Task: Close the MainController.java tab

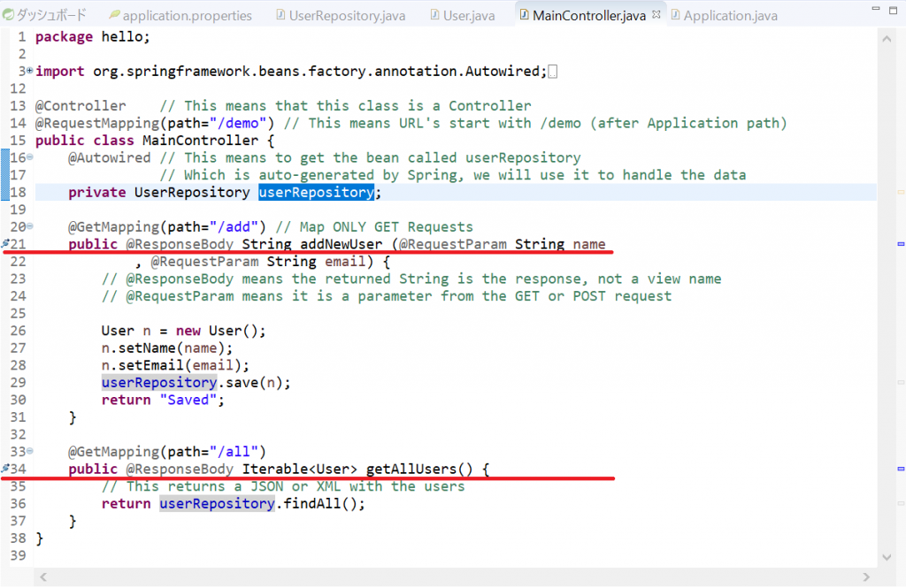Action: (657, 16)
